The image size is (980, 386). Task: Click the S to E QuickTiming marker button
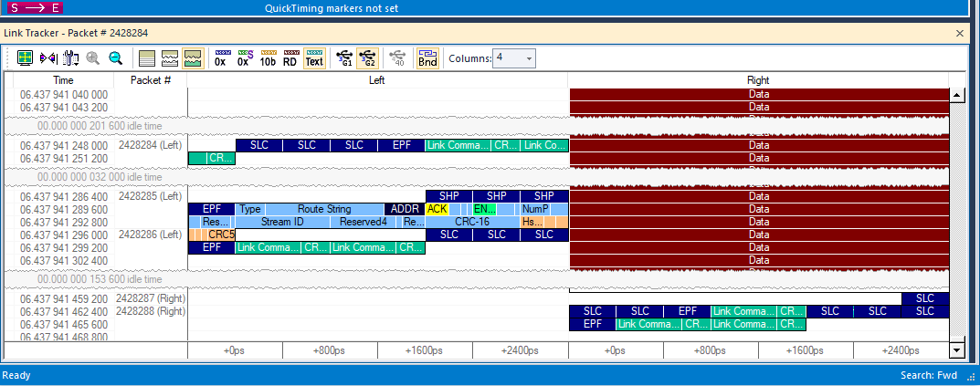pyautogui.click(x=36, y=8)
